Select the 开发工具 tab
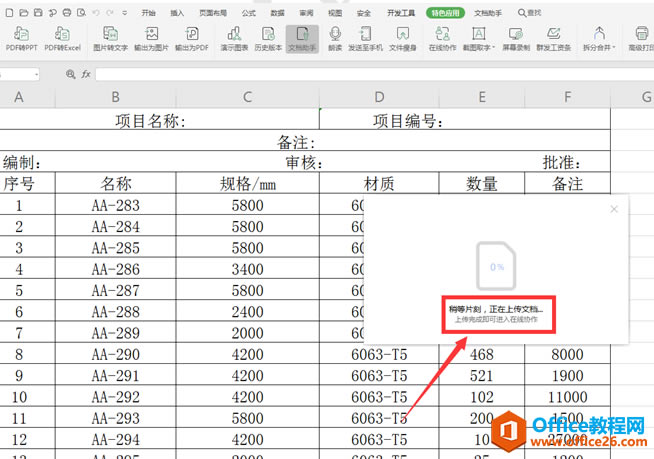Viewport: 654px width, 459px height. (400, 13)
